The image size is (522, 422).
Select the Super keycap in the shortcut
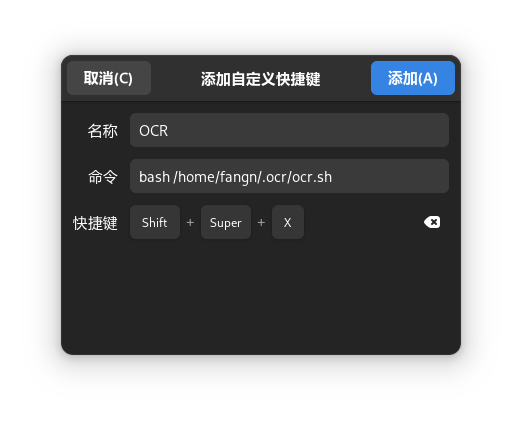tap(226, 222)
